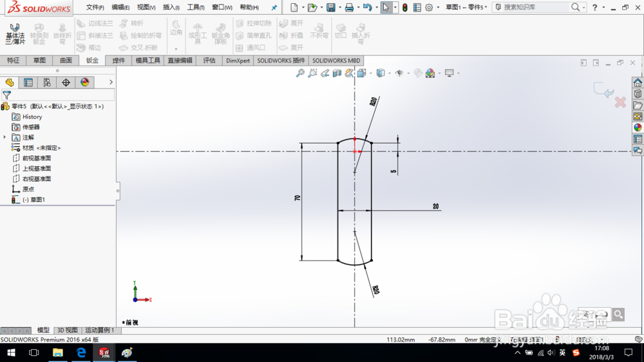Open the 工具(T) menu
This screenshot has height=362, width=644.
[196, 7]
